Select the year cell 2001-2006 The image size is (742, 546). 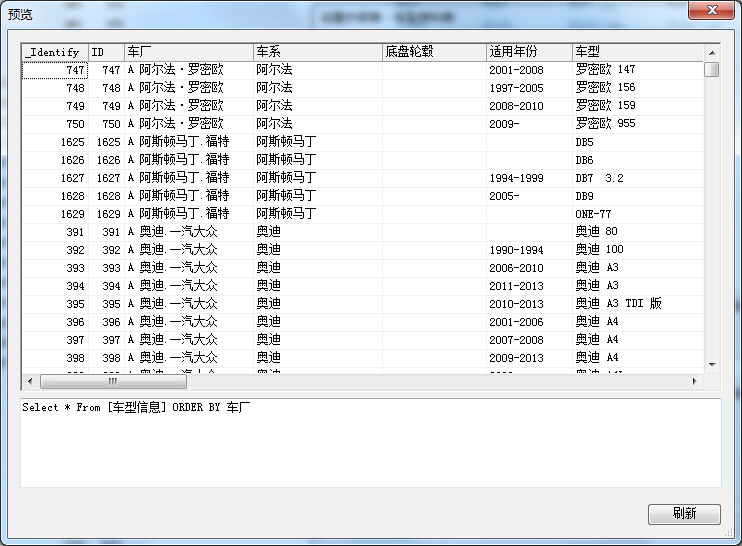(x=530, y=322)
